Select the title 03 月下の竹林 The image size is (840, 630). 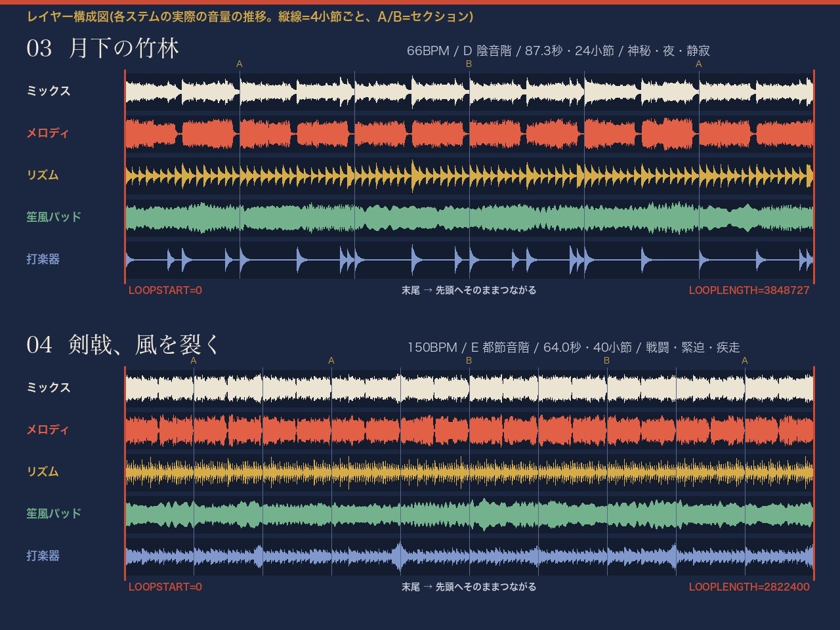[x=102, y=49]
